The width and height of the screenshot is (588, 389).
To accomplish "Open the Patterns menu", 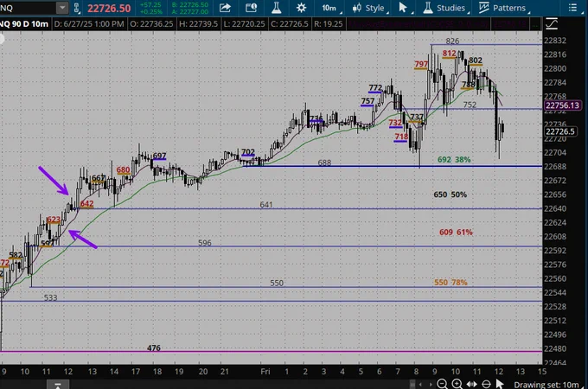I will pyautogui.click(x=504, y=8).
